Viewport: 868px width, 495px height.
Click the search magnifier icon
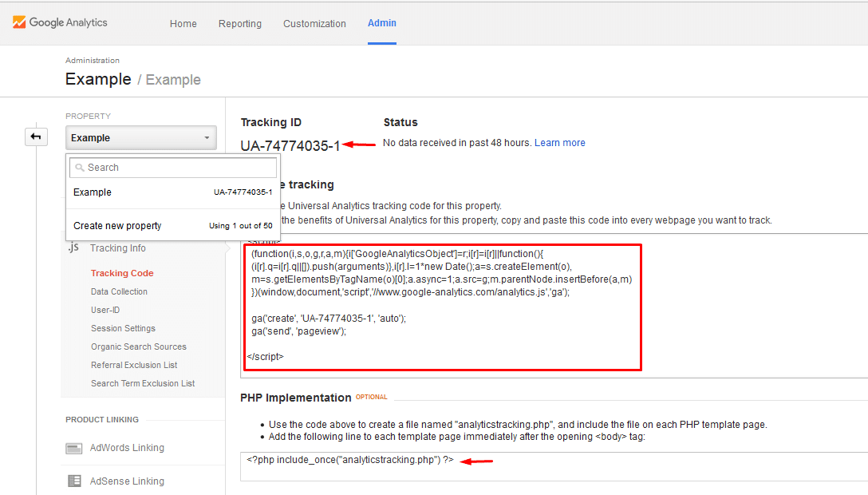(x=80, y=167)
